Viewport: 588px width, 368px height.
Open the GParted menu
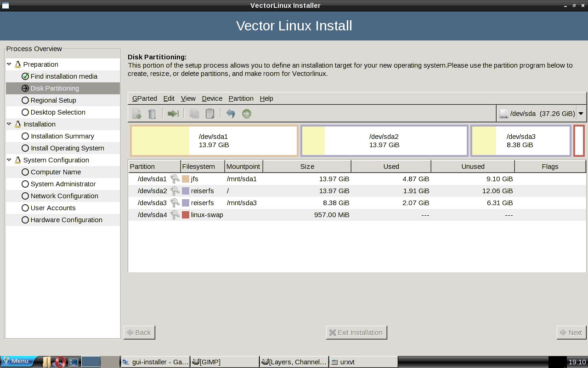[x=145, y=98]
